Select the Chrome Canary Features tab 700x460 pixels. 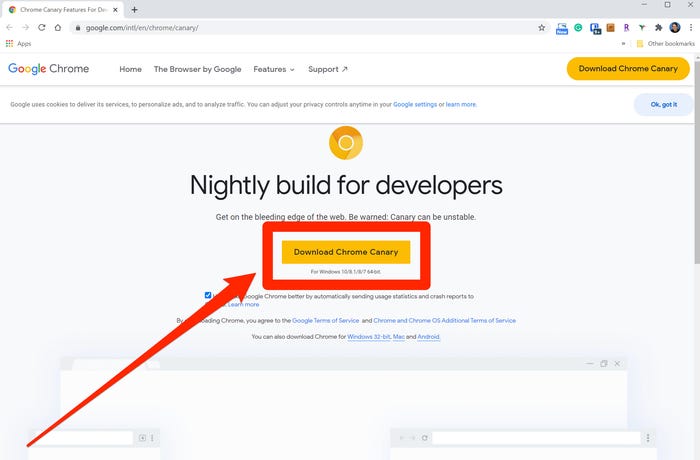[62, 9]
